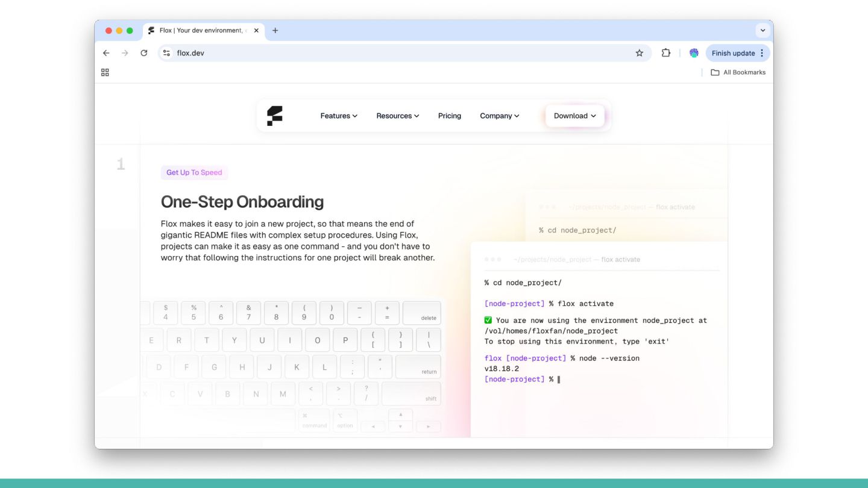
Task: Click the Get Up To Speed badge
Action: click(194, 172)
